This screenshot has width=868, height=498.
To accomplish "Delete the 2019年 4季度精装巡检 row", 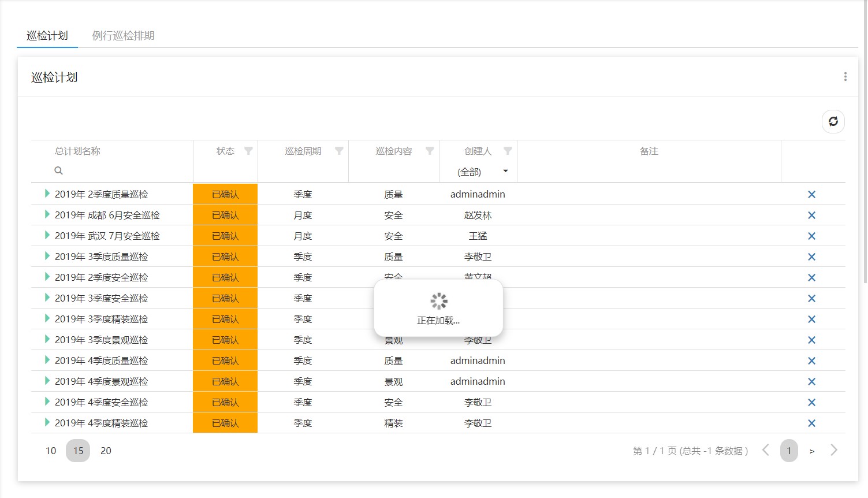I will (811, 423).
